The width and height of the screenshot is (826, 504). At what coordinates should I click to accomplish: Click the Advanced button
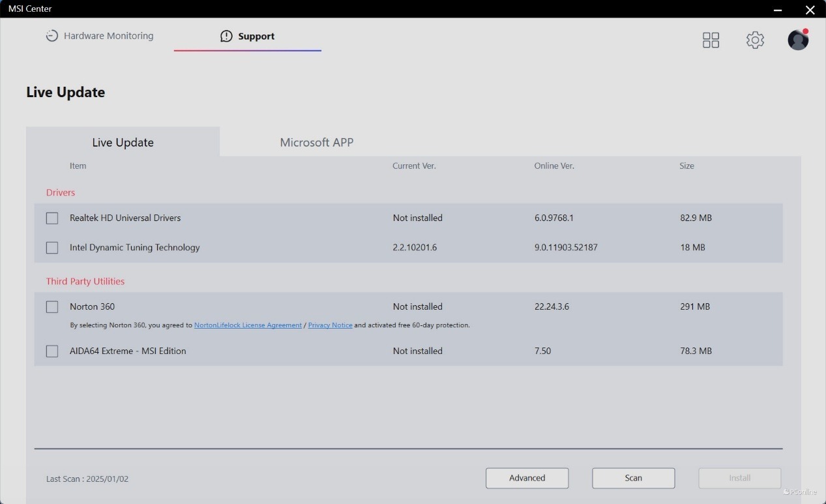click(527, 478)
